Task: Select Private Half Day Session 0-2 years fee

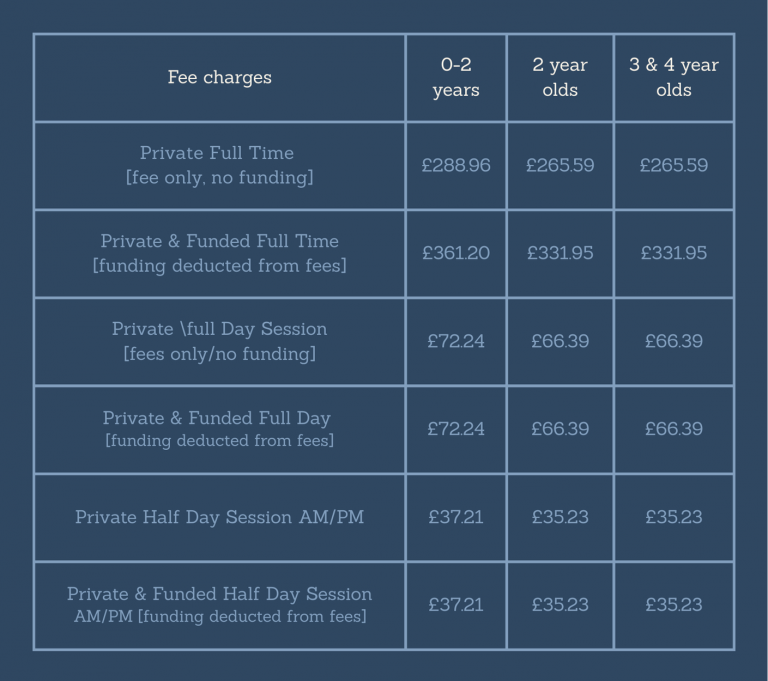Action: pyautogui.click(x=456, y=517)
